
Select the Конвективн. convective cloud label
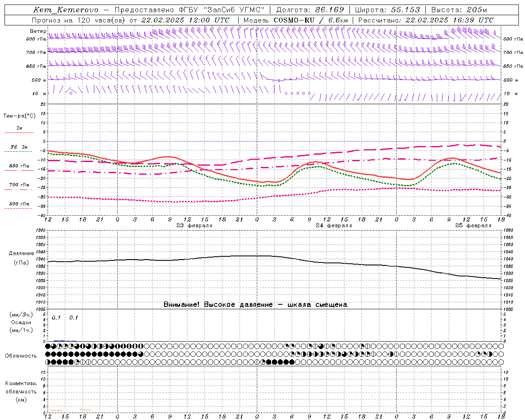click(21, 383)
